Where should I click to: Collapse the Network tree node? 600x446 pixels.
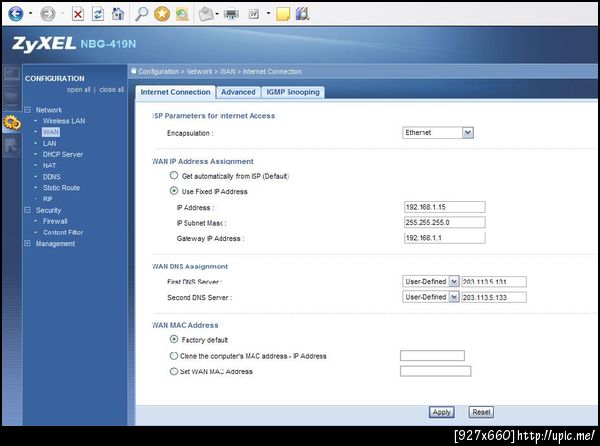(27, 110)
